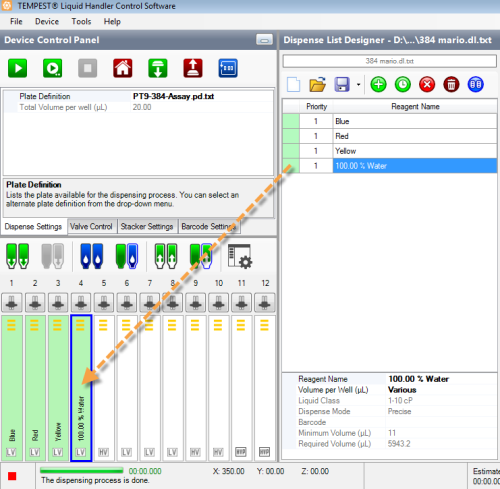Expand the save options dropdown arrow
The height and width of the screenshot is (489, 500).
[358, 84]
